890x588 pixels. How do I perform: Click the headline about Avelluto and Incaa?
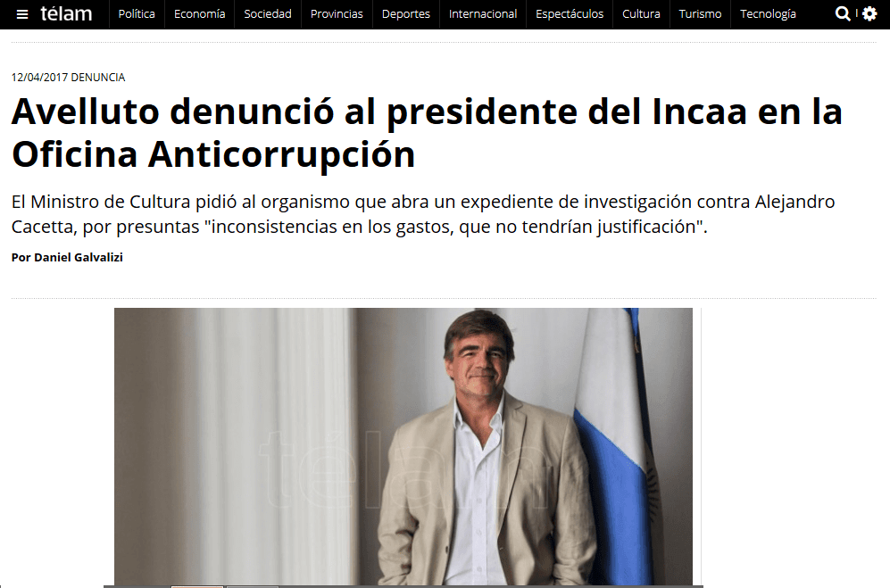coord(427,133)
